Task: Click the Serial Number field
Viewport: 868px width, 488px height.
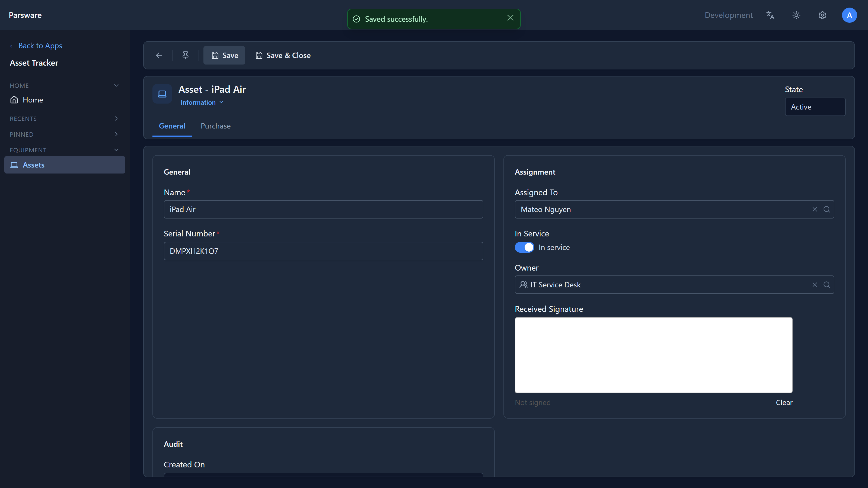Action: (x=324, y=251)
